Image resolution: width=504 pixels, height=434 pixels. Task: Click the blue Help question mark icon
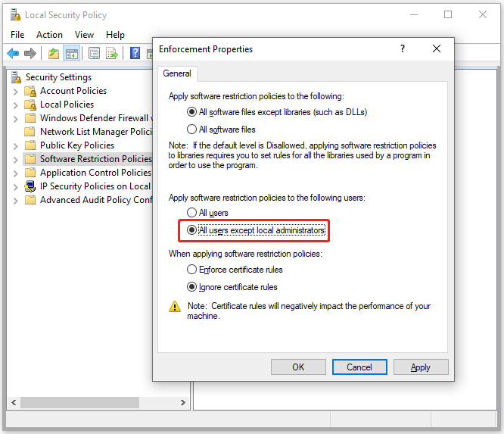(x=135, y=54)
